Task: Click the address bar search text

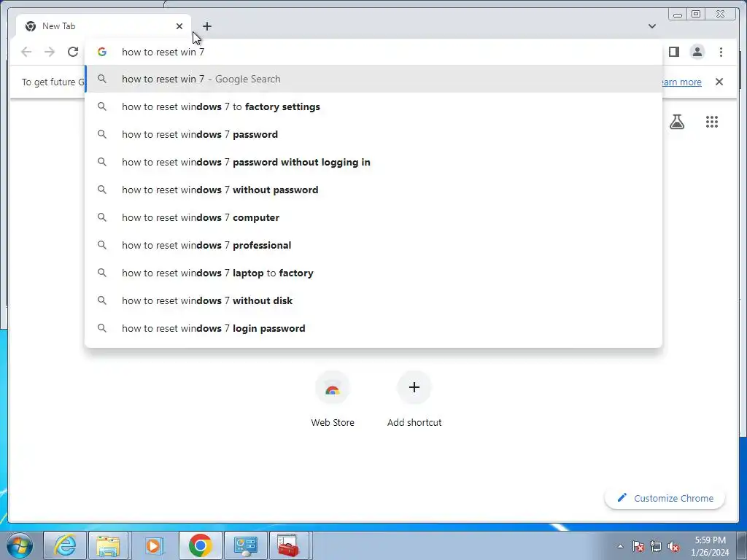Action: (x=163, y=52)
